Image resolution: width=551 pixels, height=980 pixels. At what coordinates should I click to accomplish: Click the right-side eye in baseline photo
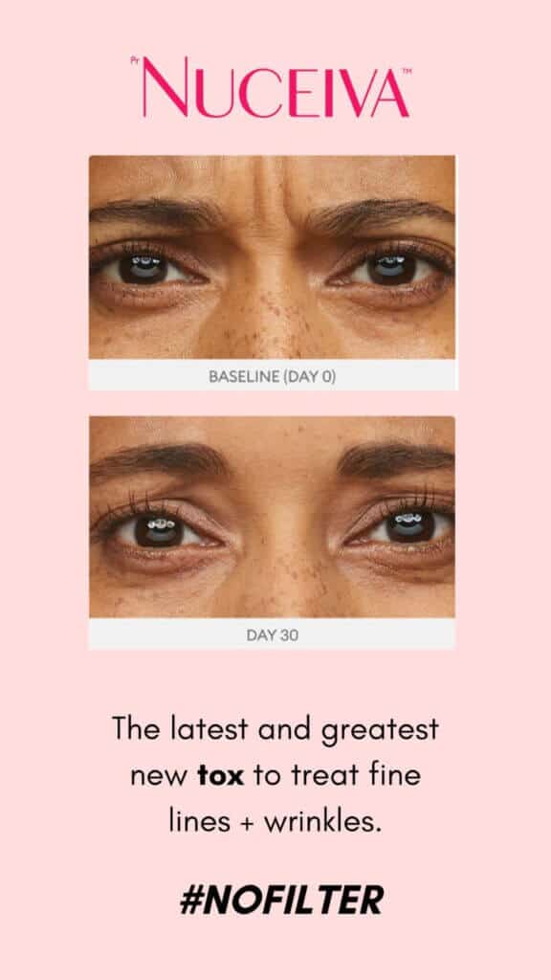coord(392,268)
